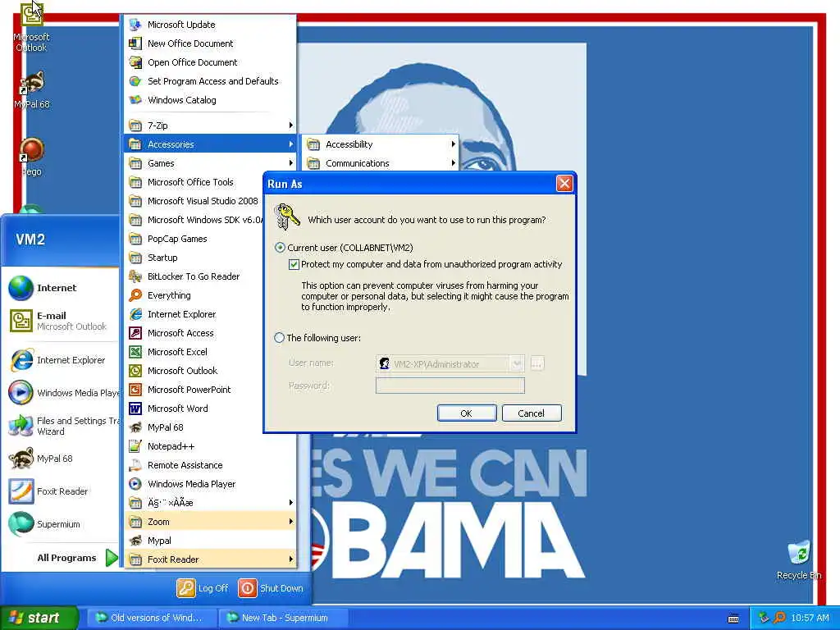Open Set Program Access and Defaults
The height and width of the screenshot is (630, 840).
(211, 81)
